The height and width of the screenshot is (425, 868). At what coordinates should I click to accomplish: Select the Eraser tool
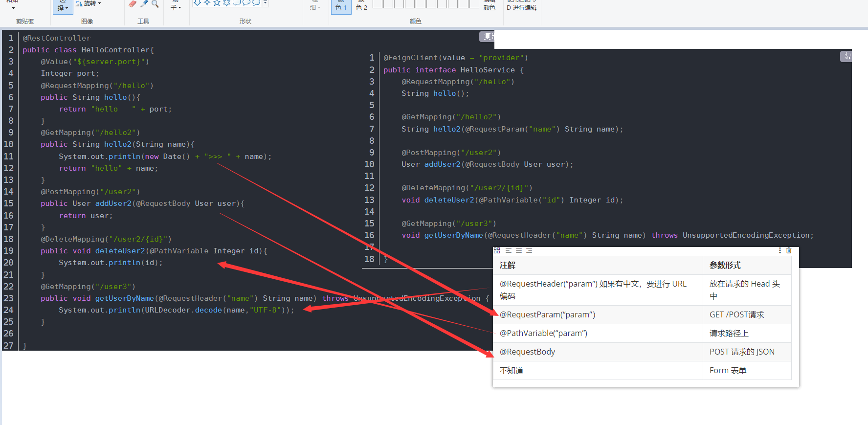pyautogui.click(x=133, y=4)
